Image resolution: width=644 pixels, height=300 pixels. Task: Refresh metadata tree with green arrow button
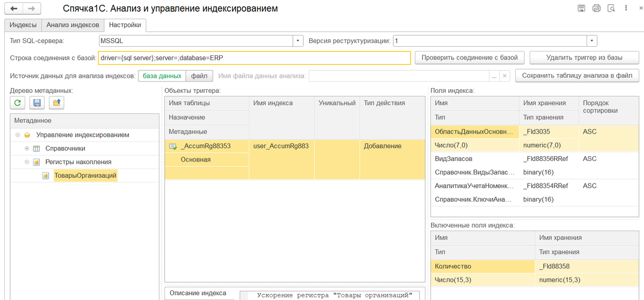coord(18,103)
